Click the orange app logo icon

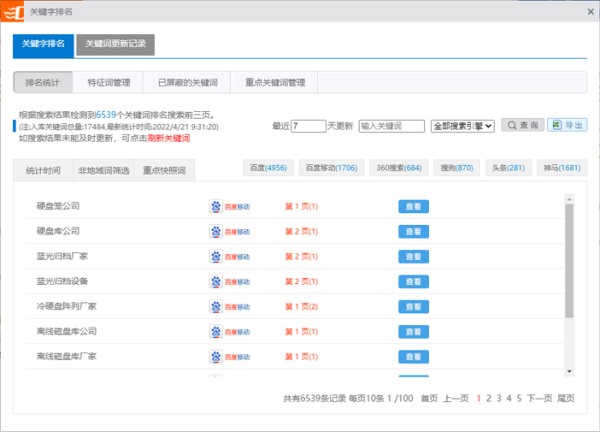pos(12,11)
